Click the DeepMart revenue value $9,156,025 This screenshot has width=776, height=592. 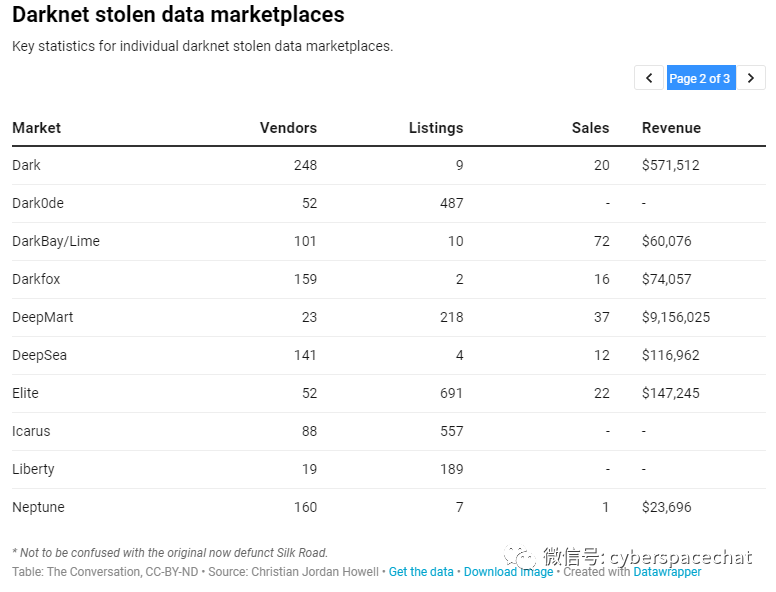point(676,317)
